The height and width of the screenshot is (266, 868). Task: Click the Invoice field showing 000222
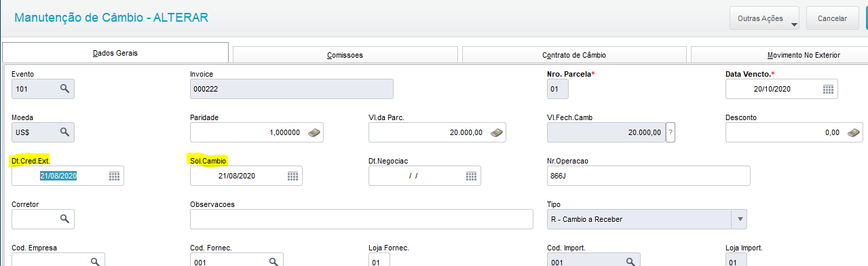click(x=292, y=89)
